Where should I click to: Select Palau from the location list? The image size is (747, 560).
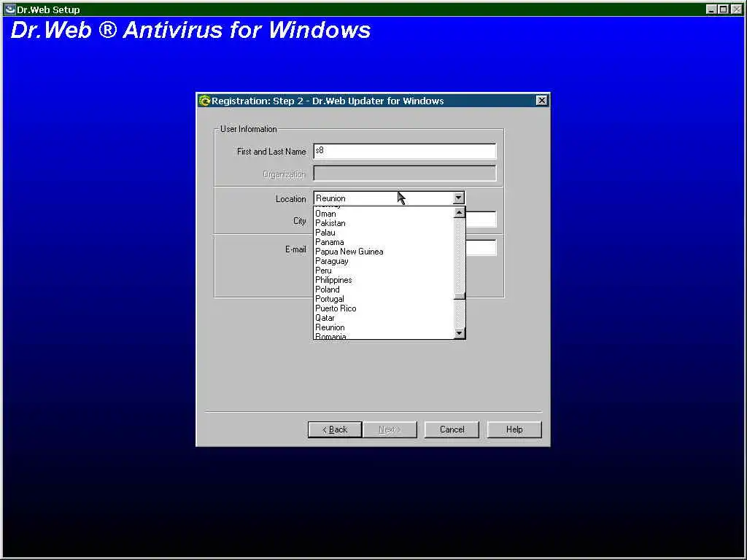coord(384,233)
